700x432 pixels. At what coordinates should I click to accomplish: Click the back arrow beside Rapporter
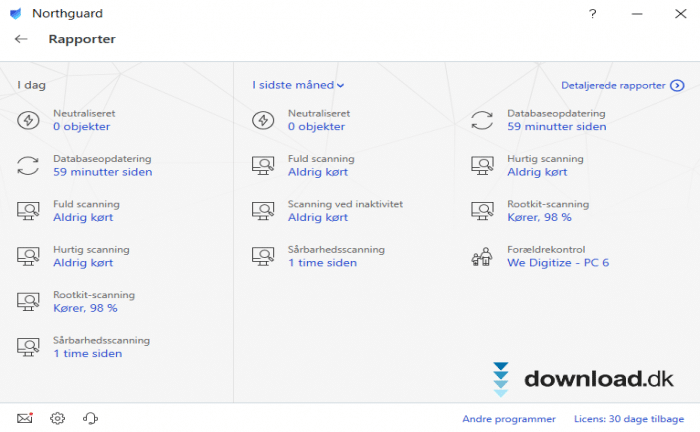pos(21,39)
